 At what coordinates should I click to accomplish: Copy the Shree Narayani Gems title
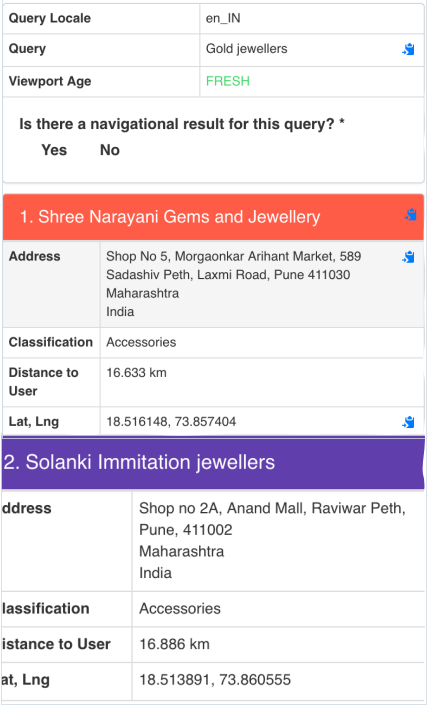click(x=410, y=215)
